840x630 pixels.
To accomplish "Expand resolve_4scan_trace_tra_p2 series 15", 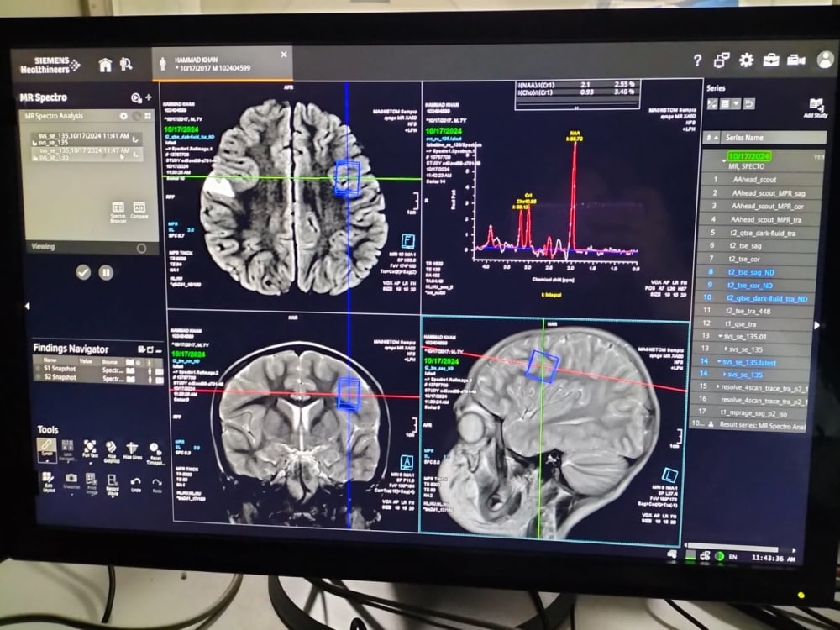I will (x=718, y=386).
